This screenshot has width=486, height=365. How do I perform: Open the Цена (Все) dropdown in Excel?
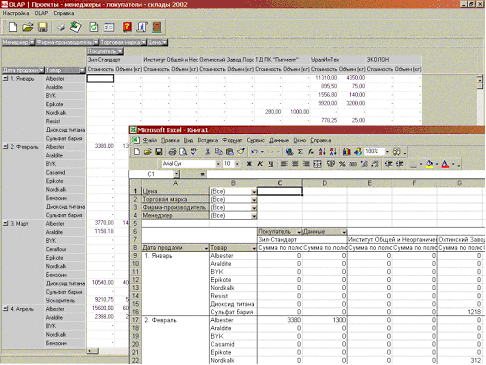254,192
